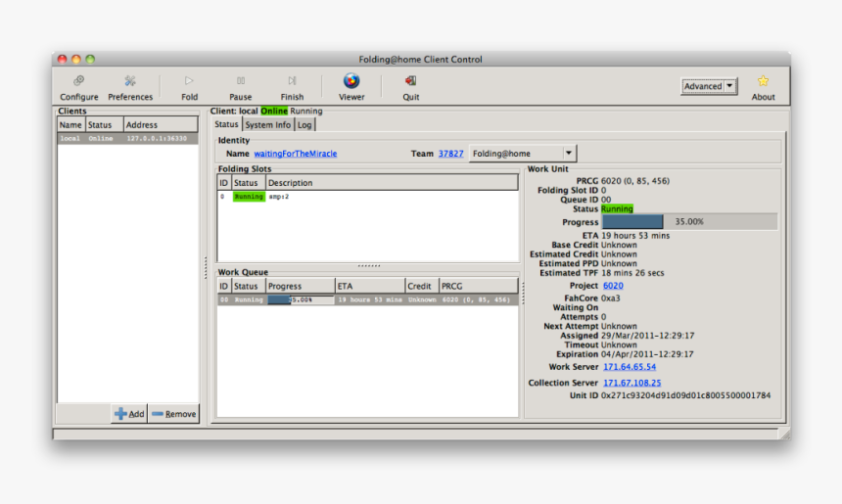The width and height of the screenshot is (842, 504).
Task: Click the PRCG value 6020 (0, 85, 456)
Action: [635, 181]
